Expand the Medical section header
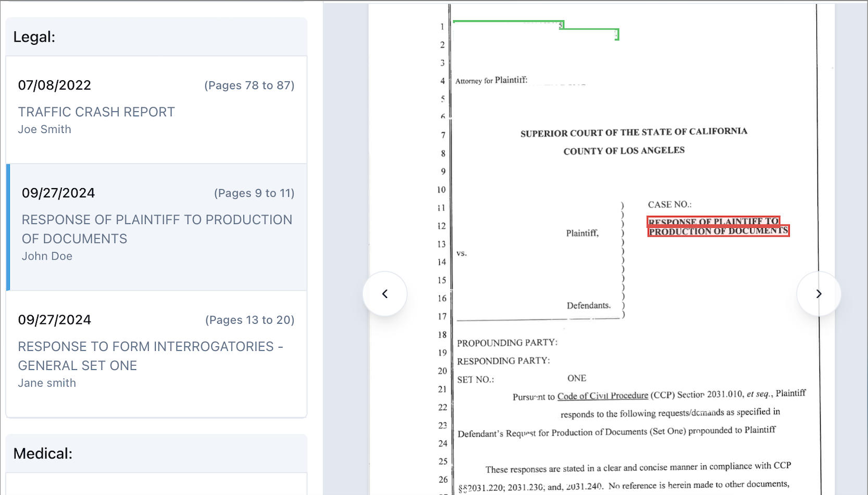868x495 pixels. [x=43, y=453]
